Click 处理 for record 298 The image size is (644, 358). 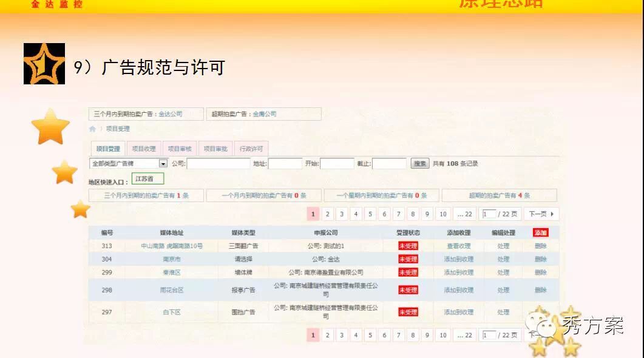pos(504,290)
